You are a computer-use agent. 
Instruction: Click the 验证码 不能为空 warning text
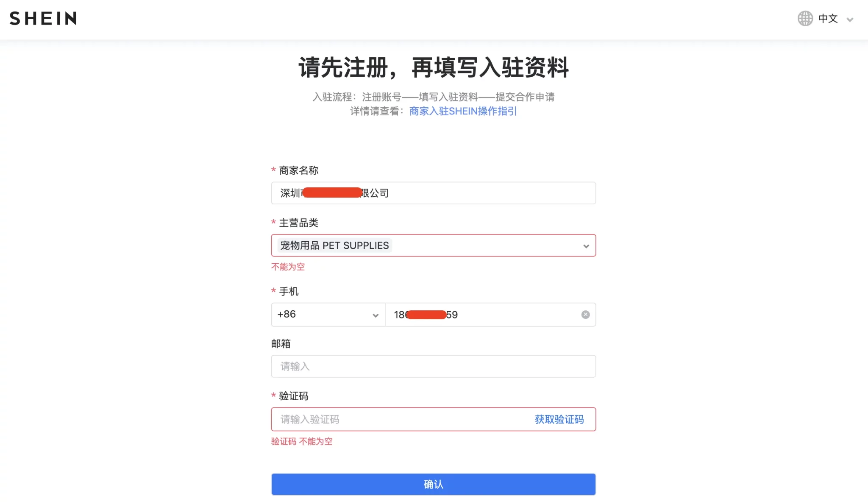301,441
